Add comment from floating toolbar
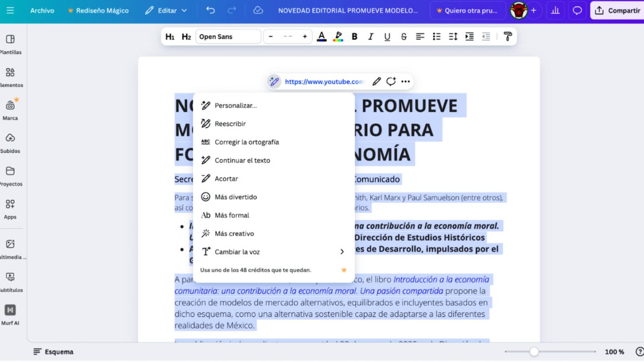This screenshot has height=362, width=644. 391,81
